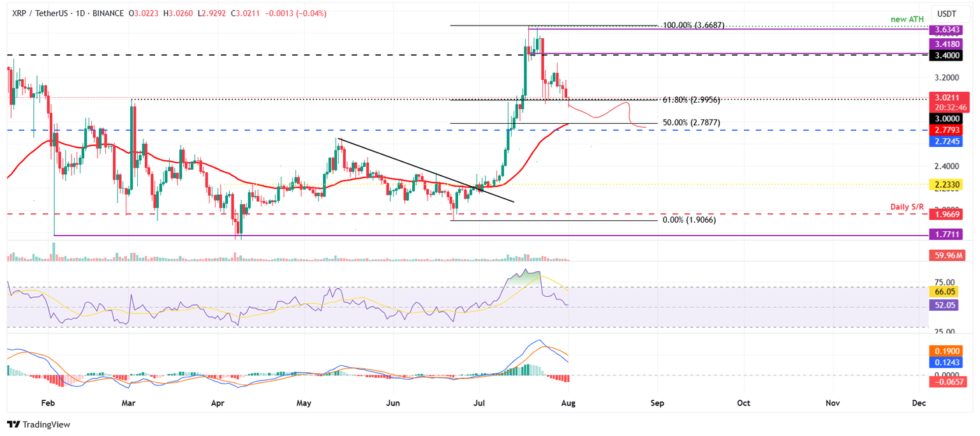Screen dimensions: 980x436
Task: Click the 3.0211 current price label
Action: pyautogui.click(x=947, y=99)
